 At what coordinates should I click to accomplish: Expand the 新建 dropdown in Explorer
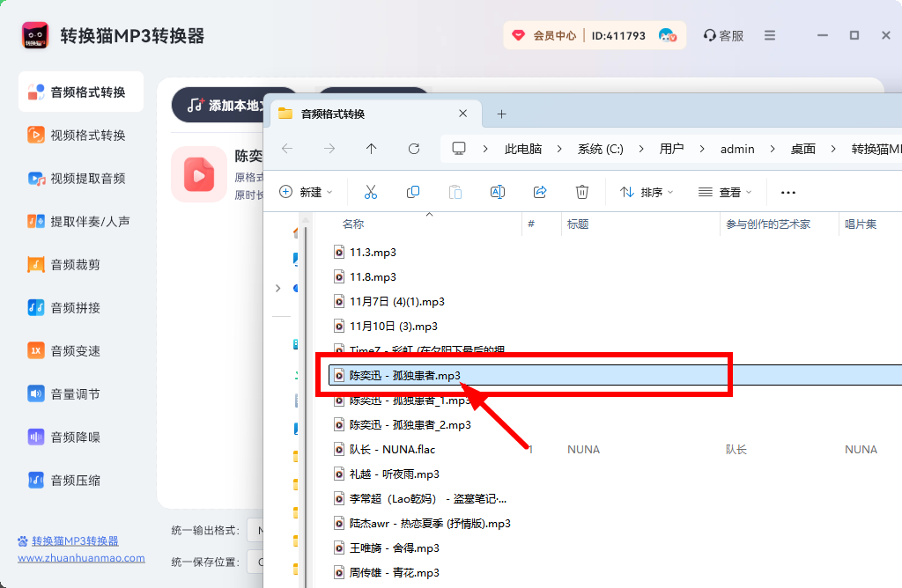[307, 192]
